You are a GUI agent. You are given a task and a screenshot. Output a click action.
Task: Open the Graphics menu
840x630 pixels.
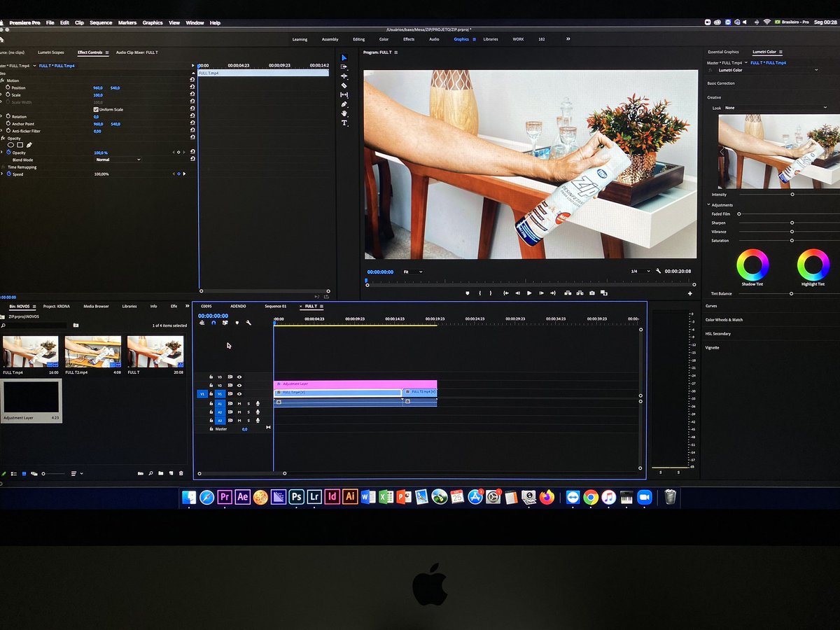click(153, 22)
